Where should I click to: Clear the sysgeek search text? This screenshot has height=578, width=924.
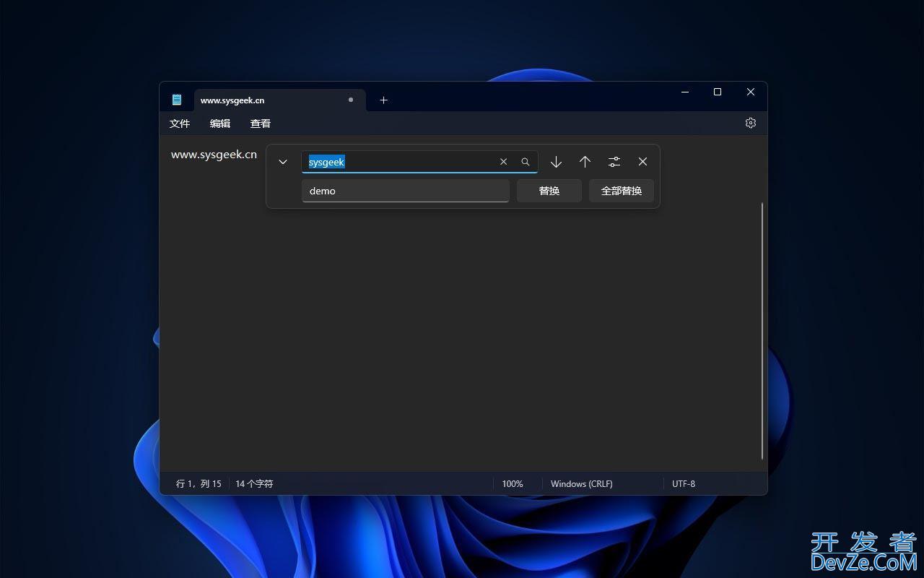click(x=504, y=162)
